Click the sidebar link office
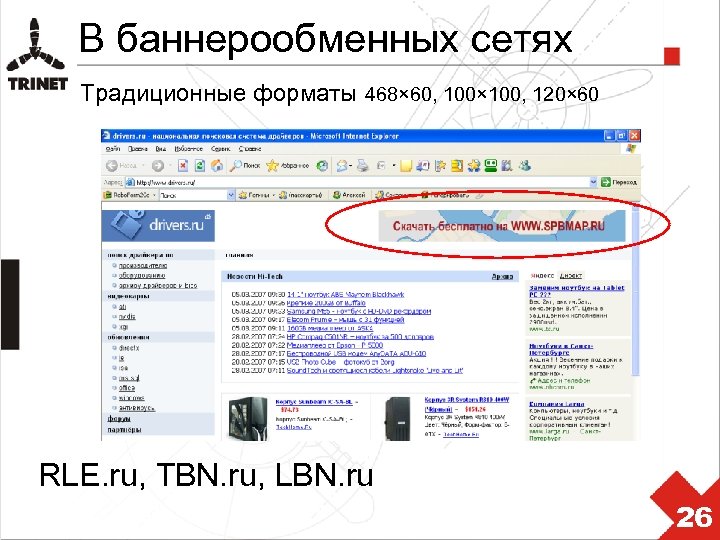This screenshot has width=720, height=540. 127,388
